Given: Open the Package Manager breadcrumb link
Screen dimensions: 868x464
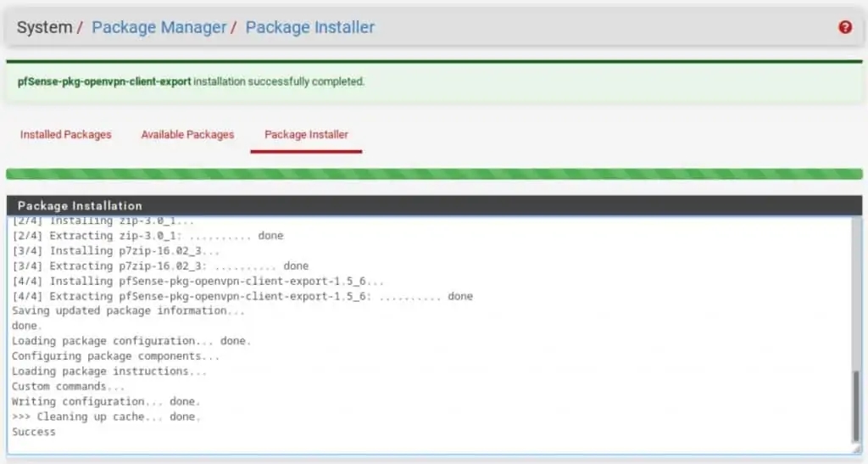Looking at the screenshot, I should click(x=159, y=27).
